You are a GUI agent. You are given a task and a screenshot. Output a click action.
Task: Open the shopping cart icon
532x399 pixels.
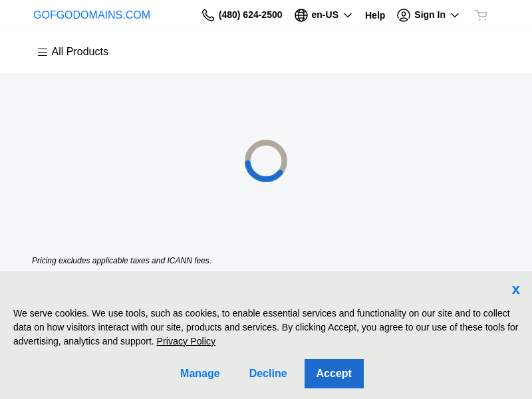click(x=481, y=15)
